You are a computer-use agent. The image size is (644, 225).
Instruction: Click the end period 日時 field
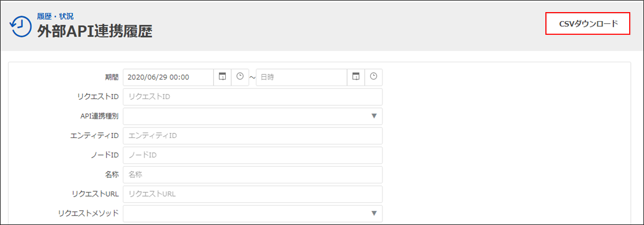point(301,77)
